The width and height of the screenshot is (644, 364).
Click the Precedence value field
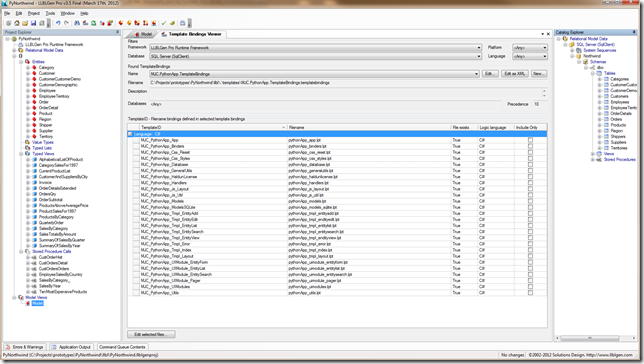point(540,104)
